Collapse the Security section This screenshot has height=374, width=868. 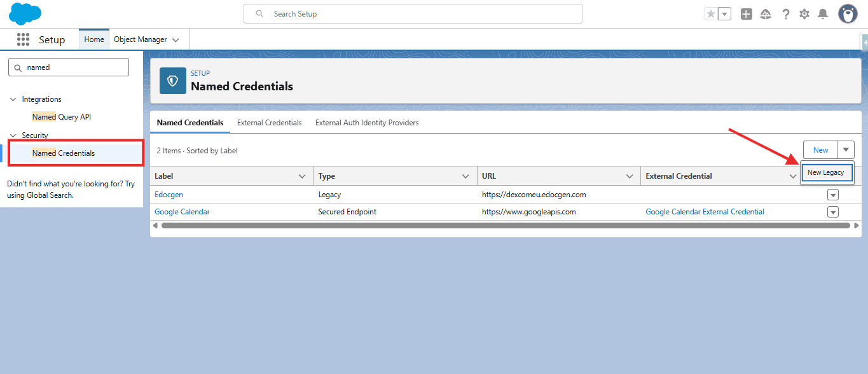(13, 135)
